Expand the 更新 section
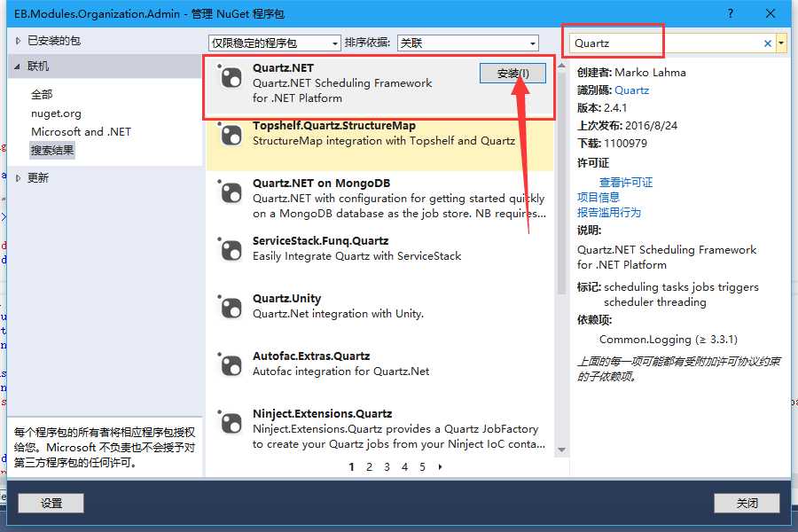The height and width of the screenshot is (532, 798). 18,178
